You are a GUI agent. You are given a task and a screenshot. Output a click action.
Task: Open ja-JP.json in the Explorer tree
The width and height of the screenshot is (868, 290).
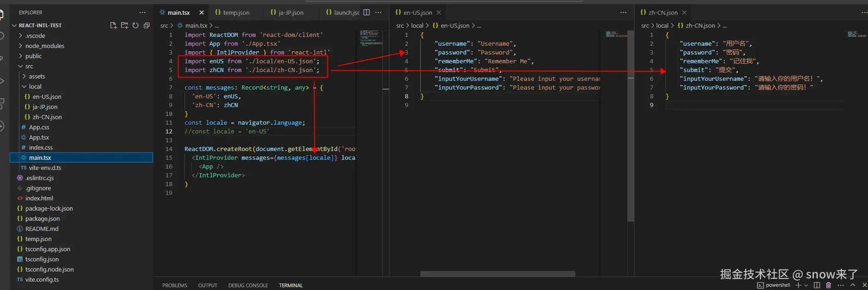coord(81,107)
